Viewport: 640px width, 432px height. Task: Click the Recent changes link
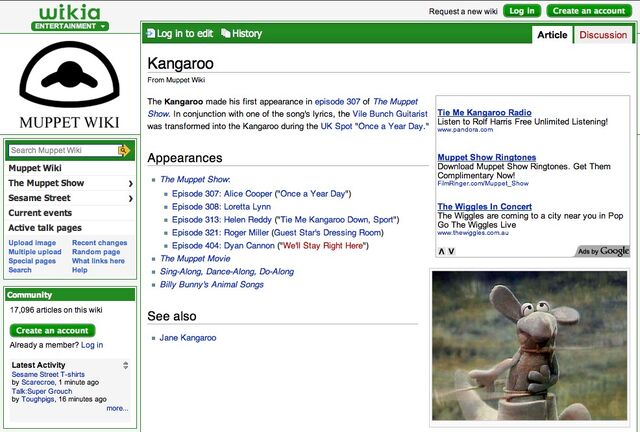tap(100, 243)
